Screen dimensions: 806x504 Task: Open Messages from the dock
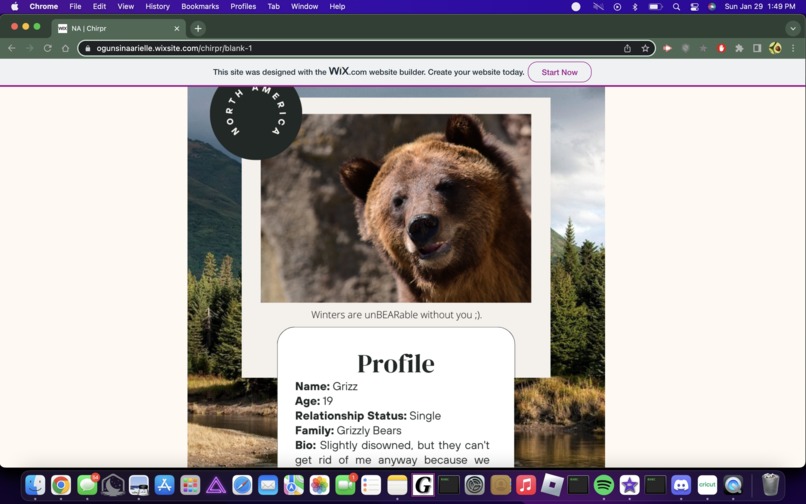(87, 484)
